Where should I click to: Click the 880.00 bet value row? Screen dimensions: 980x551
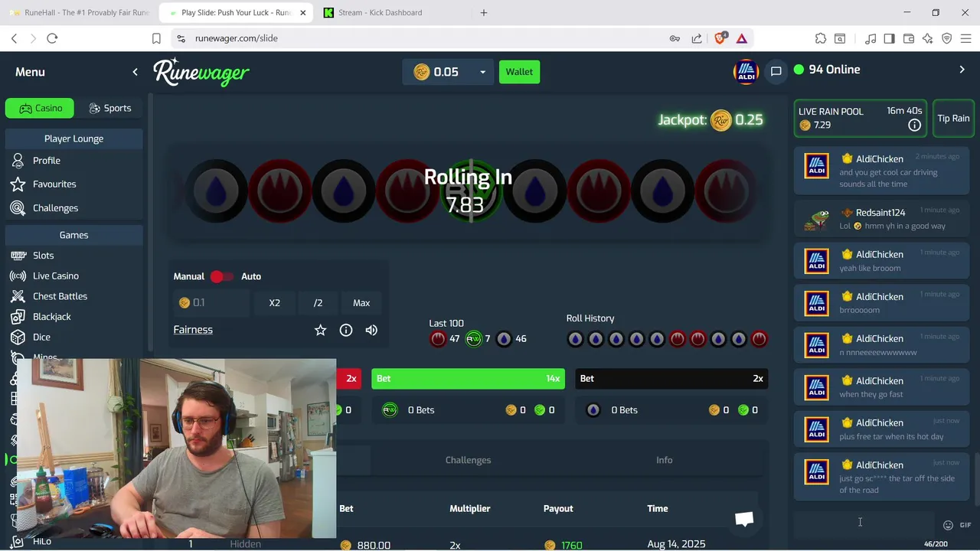[374, 545]
